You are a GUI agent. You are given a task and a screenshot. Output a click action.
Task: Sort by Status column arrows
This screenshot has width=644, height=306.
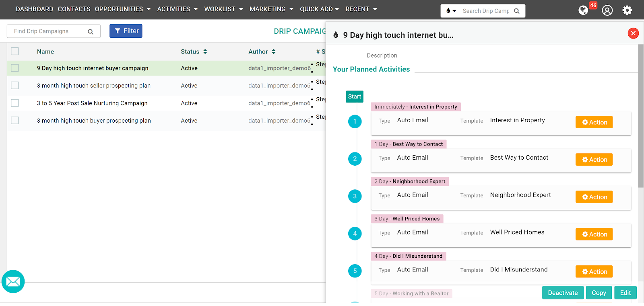click(205, 51)
